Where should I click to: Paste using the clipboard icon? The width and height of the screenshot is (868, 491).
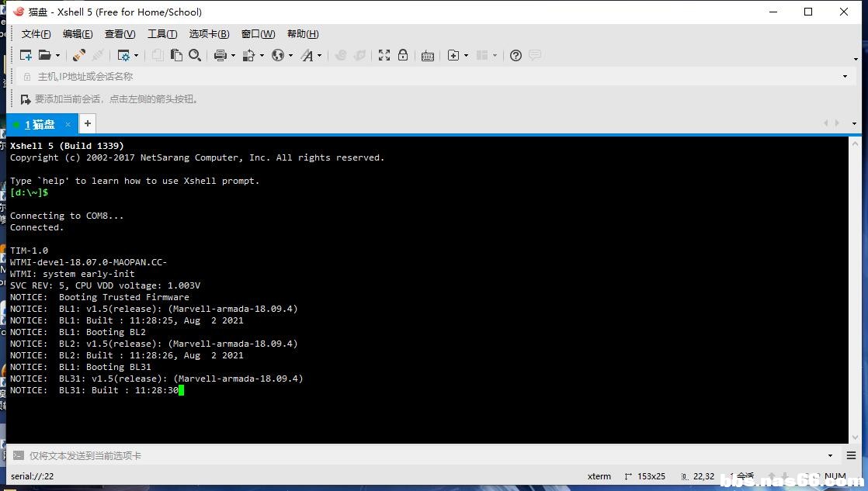[x=176, y=55]
